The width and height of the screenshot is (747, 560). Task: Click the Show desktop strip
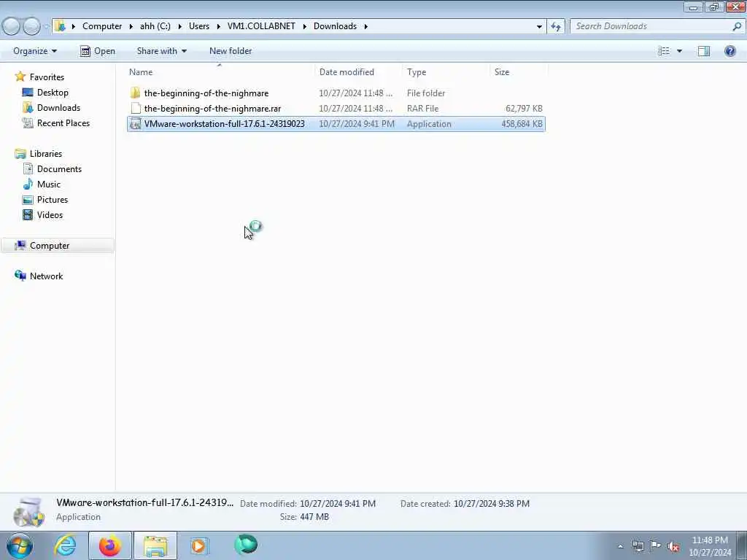tap(742, 545)
